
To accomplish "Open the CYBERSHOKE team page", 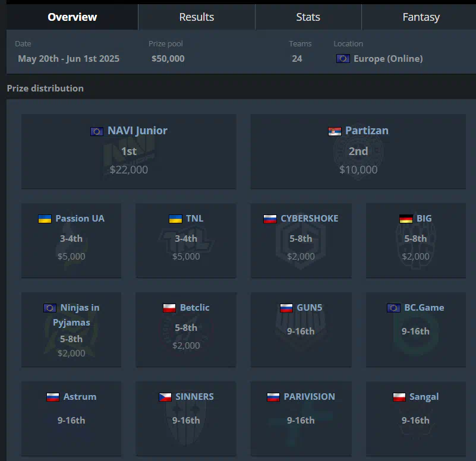I will click(x=310, y=219).
